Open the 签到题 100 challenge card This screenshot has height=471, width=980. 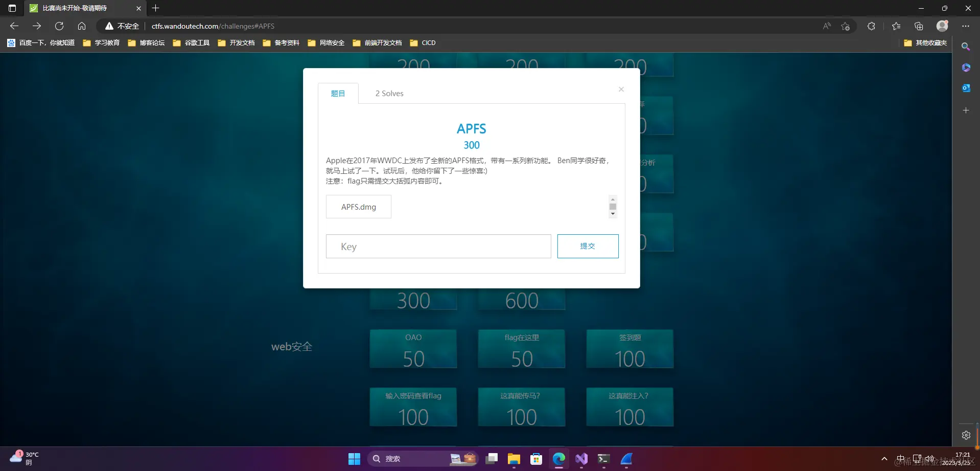(629, 349)
